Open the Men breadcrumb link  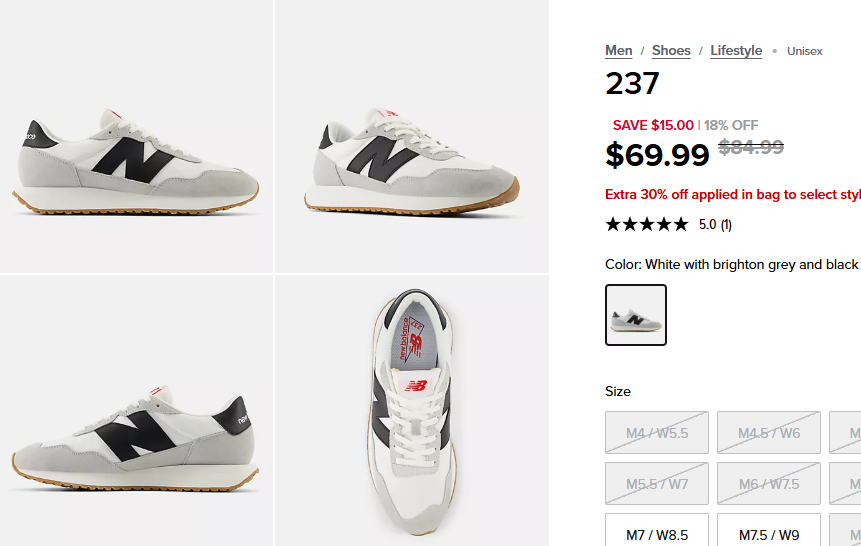pyautogui.click(x=618, y=51)
